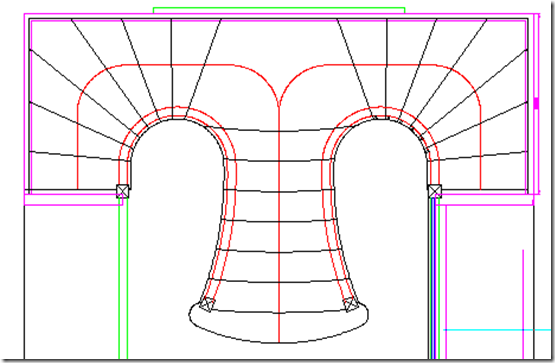
Task: Pick the bottom-right newel post symbol
Action: coord(350,304)
